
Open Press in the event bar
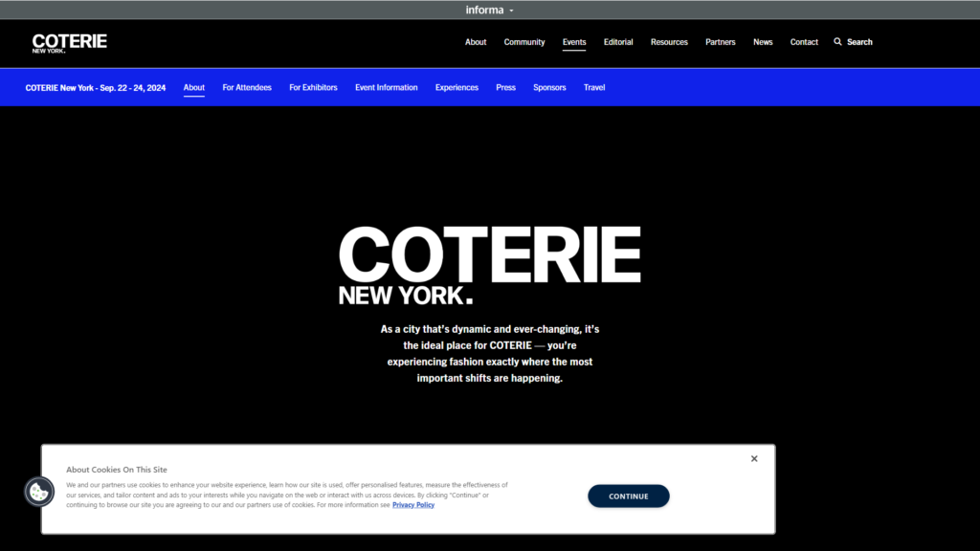pyautogui.click(x=505, y=87)
